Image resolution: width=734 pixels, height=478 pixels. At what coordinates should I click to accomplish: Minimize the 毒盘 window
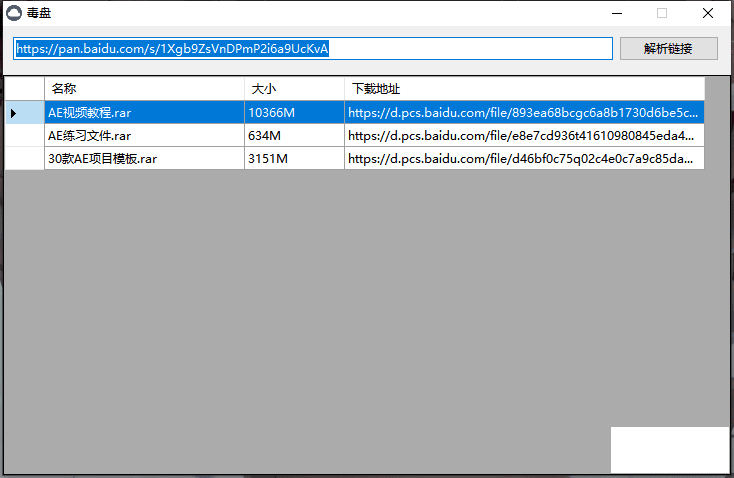617,13
